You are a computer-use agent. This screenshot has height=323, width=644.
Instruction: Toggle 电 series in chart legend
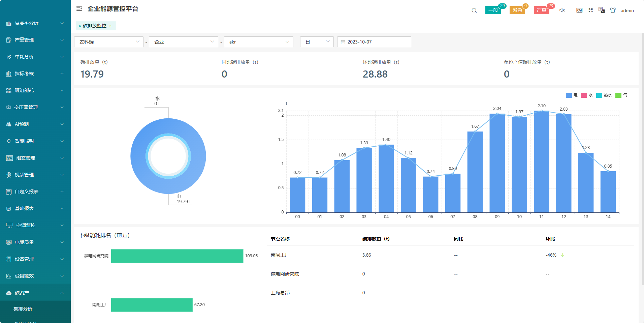(572, 95)
